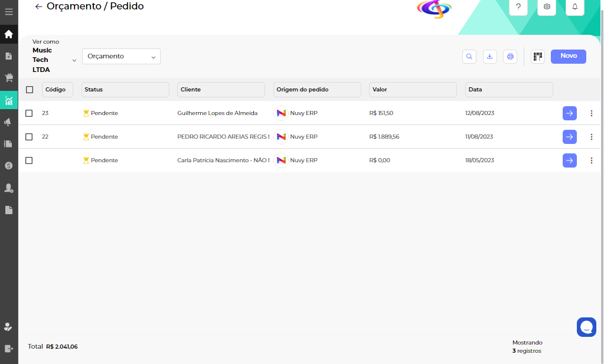Open the notifications bell
This screenshot has width=604, height=364.
[575, 6]
